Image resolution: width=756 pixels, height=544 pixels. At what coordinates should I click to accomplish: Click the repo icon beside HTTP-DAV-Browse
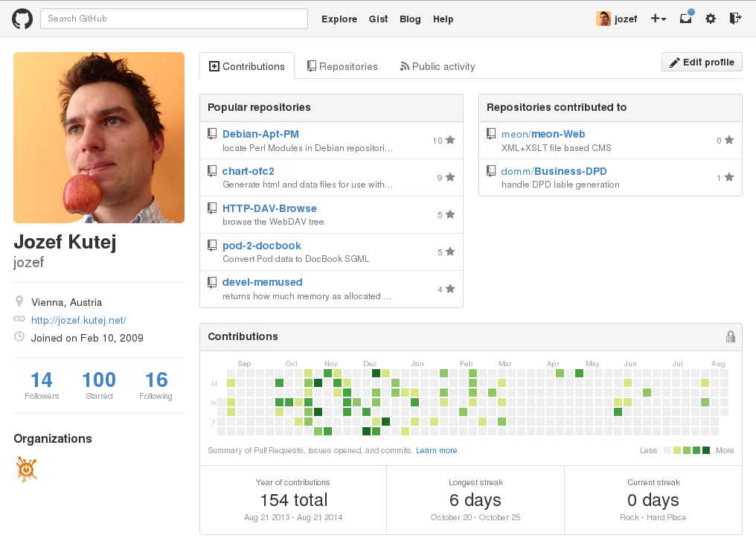211,208
